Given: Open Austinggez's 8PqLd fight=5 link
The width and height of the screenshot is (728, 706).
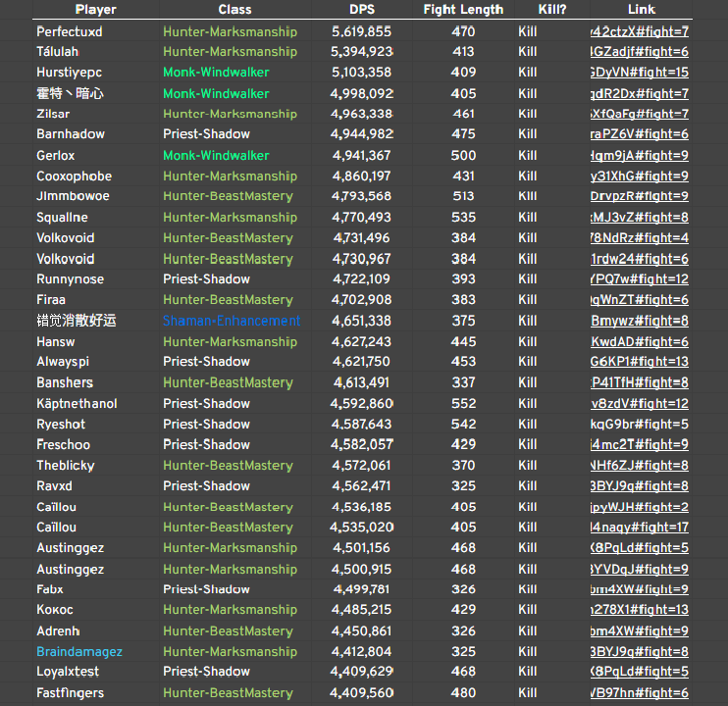Looking at the screenshot, I should tap(640, 548).
